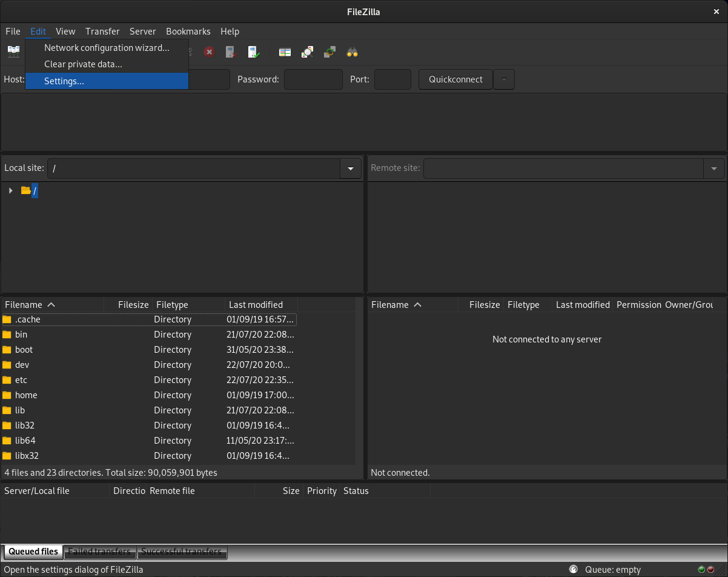The image size is (728, 577).
Task: Click the reconnect to last server icon
Action: pyautogui.click(x=254, y=52)
